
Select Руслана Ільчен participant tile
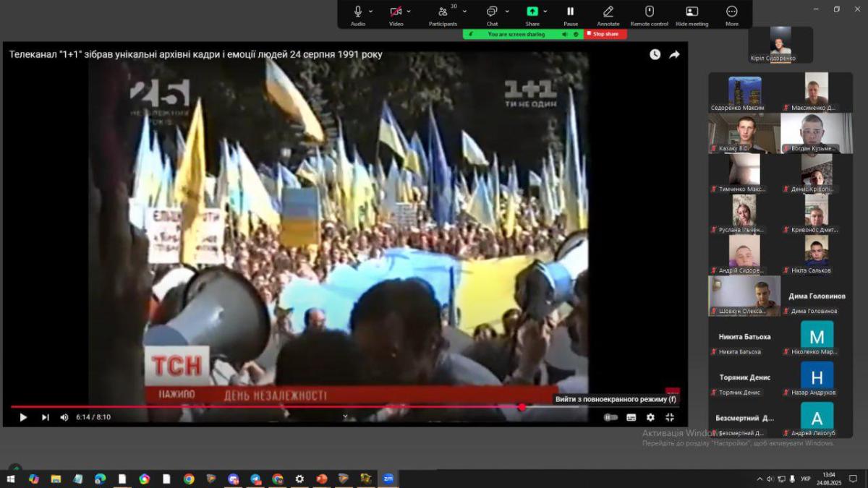point(744,214)
